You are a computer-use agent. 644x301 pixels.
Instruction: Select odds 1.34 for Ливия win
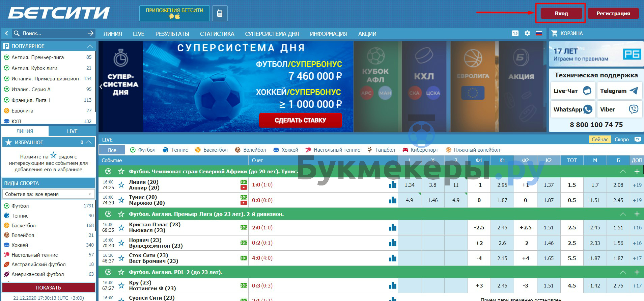409,185
